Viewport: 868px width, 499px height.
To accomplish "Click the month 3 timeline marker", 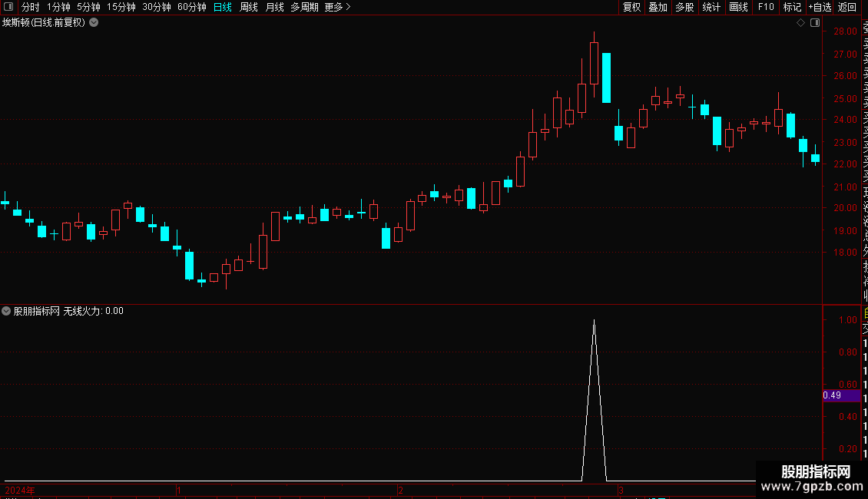I will click(x=621, y=491).
